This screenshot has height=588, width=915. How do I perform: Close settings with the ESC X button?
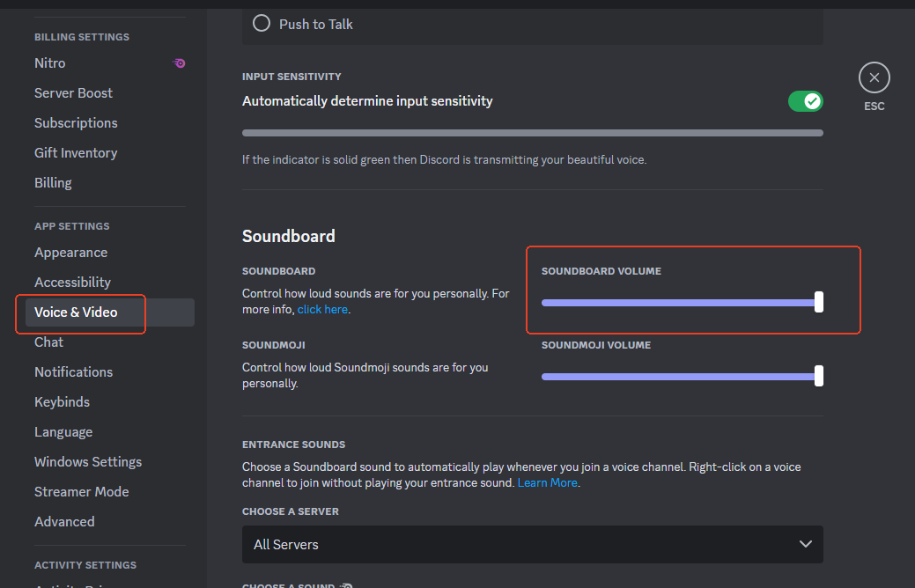(874, 77)
